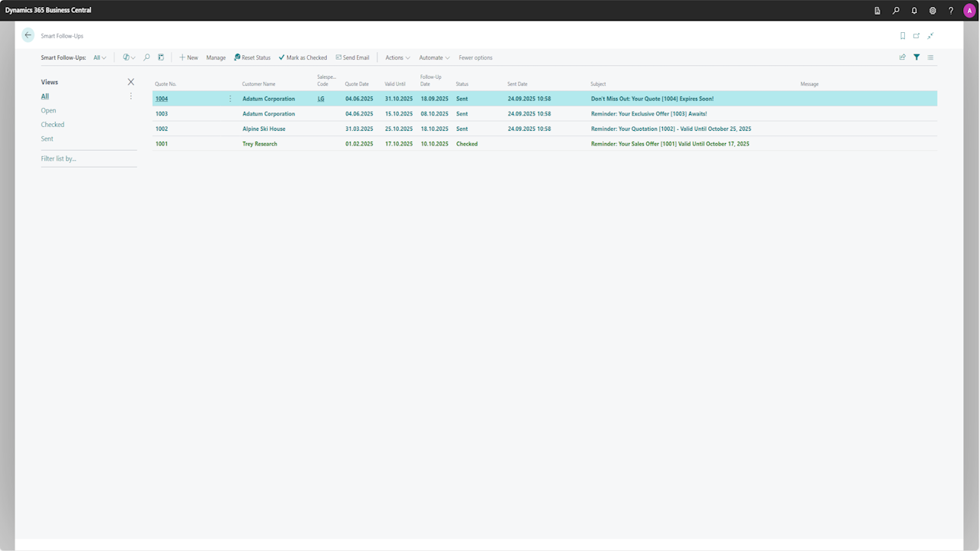
Task: Select quote 1003 cell
Action: [x=162, y=113]
